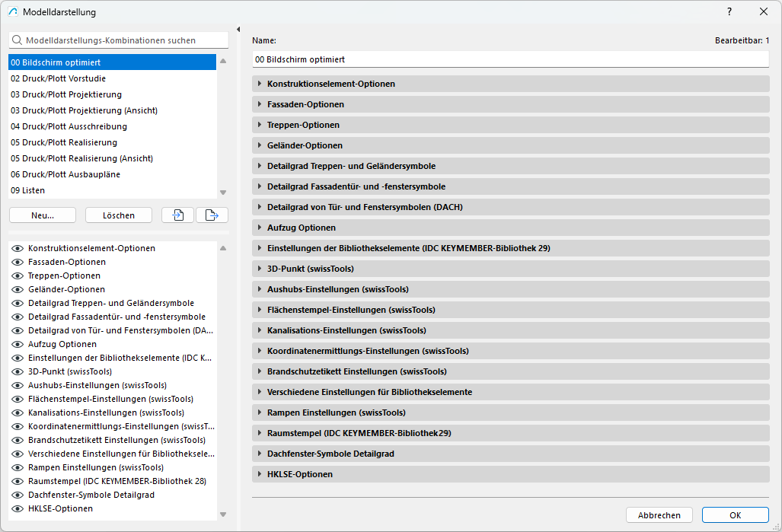Click the Neu... button

pyautogui.click(x=43, y=215)
